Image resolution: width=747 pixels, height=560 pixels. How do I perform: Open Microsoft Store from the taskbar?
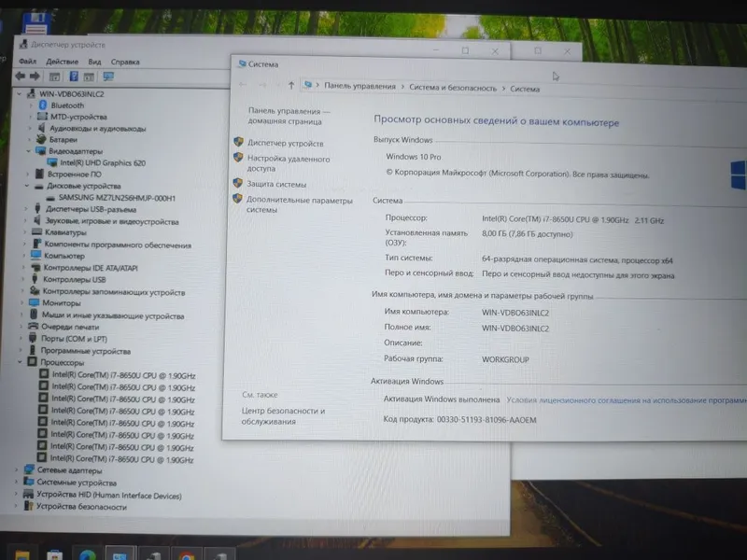54,554
